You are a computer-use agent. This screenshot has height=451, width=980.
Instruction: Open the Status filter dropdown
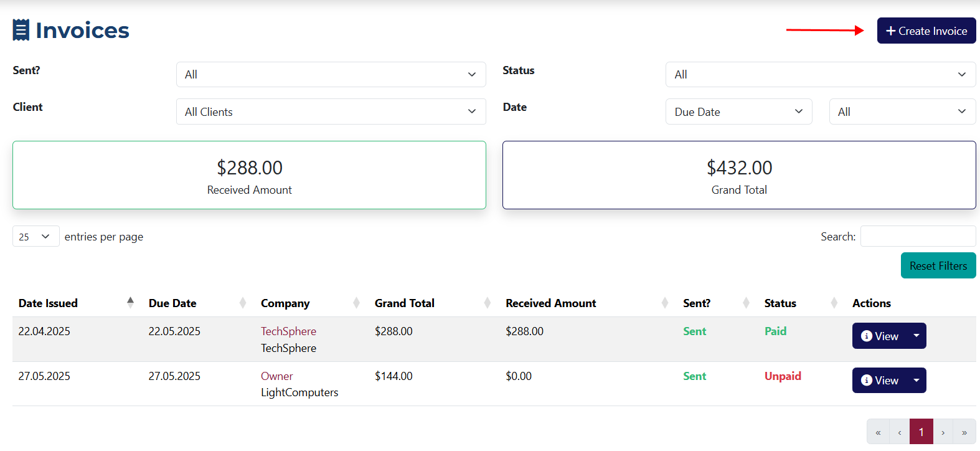pyautogui.click(x=821, y=74)
